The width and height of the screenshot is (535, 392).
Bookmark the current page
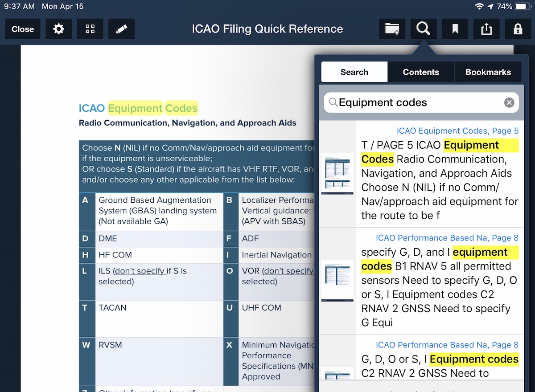tap(455, 29)
